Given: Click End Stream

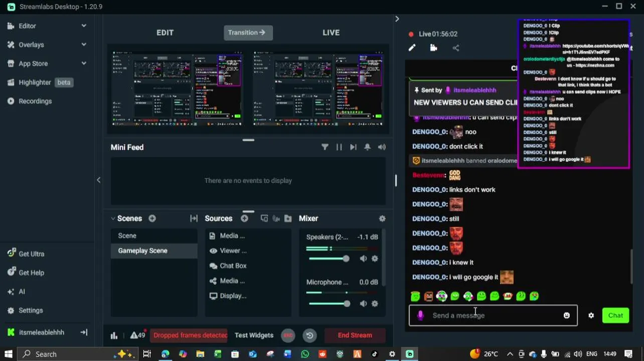Looking at the screenshot, I should 355,335.
